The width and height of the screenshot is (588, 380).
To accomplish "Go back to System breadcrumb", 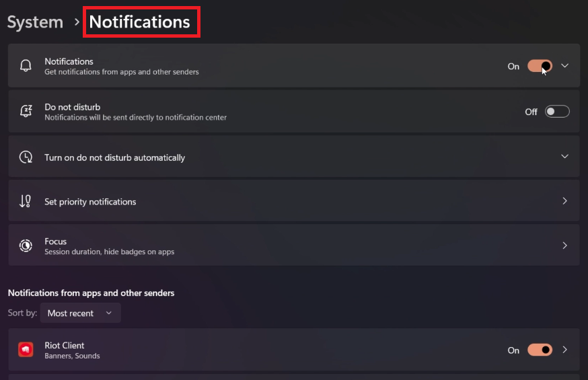I will tap(35, 22).
